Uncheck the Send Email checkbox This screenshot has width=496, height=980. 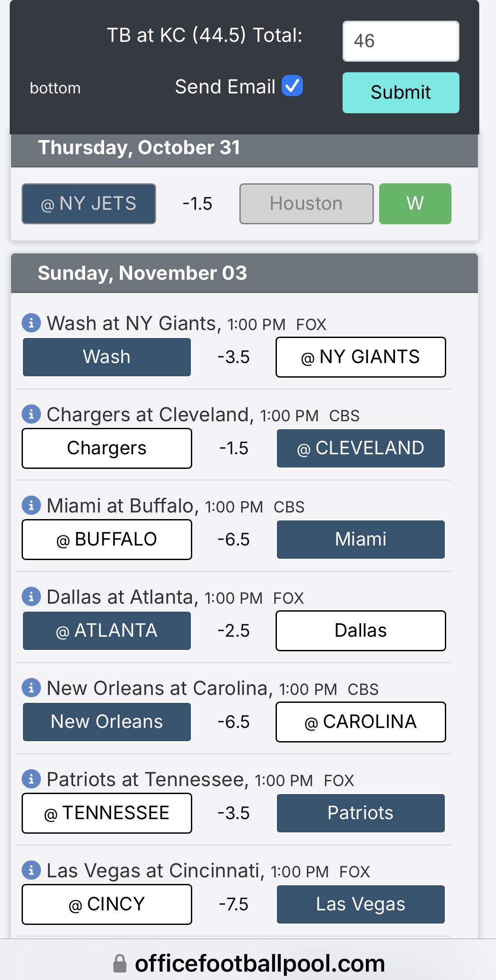click(292, 85)
